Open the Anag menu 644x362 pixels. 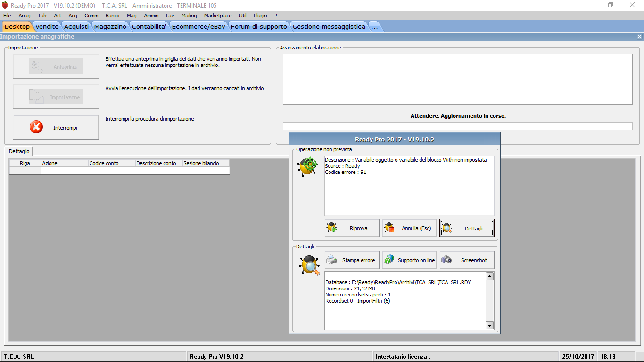tap(25, 16)
